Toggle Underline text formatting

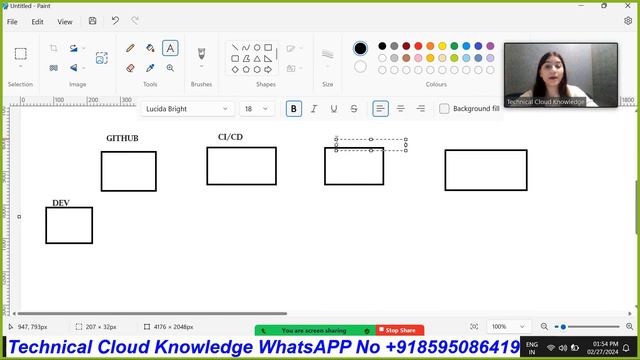click(x=333, y=109)
